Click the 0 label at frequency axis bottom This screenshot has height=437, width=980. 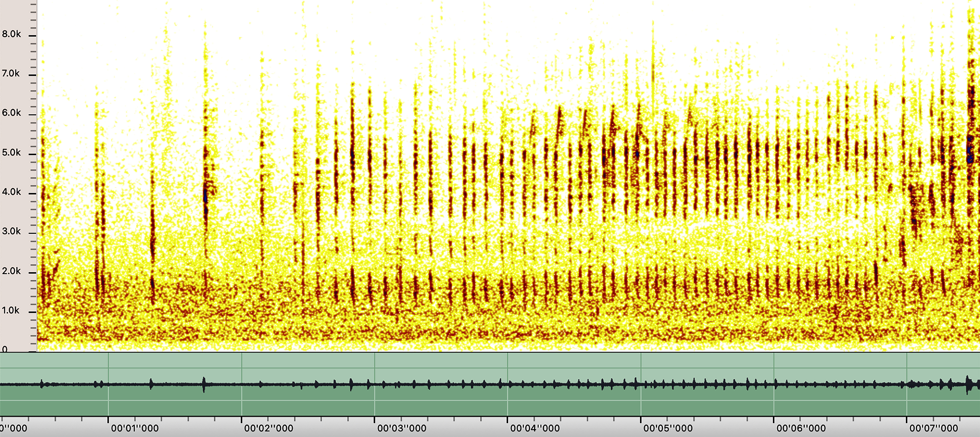(5, 349)
